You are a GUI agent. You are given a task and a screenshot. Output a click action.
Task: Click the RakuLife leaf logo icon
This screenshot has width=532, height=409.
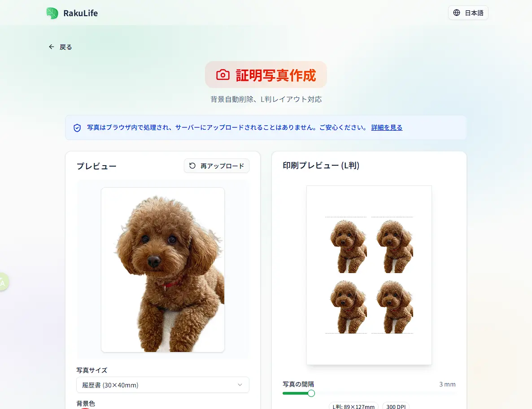pyautogui.click(x=52, y=13)
